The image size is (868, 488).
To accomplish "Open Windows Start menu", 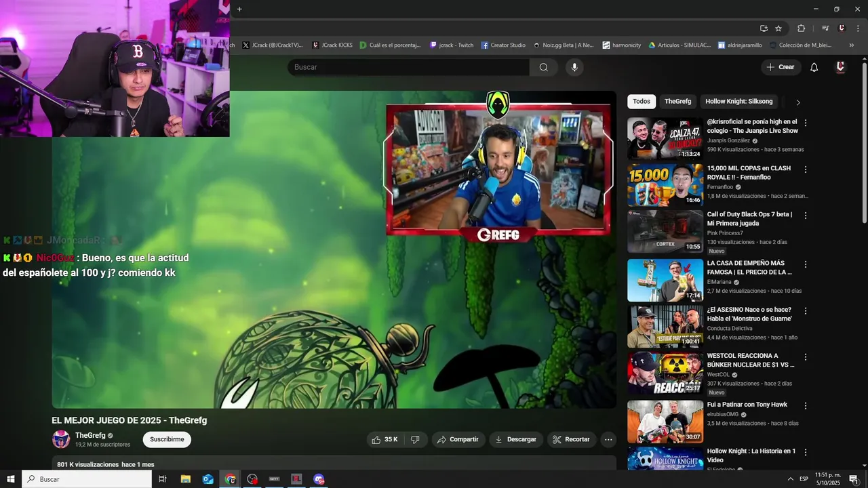I will click(11, 479).
